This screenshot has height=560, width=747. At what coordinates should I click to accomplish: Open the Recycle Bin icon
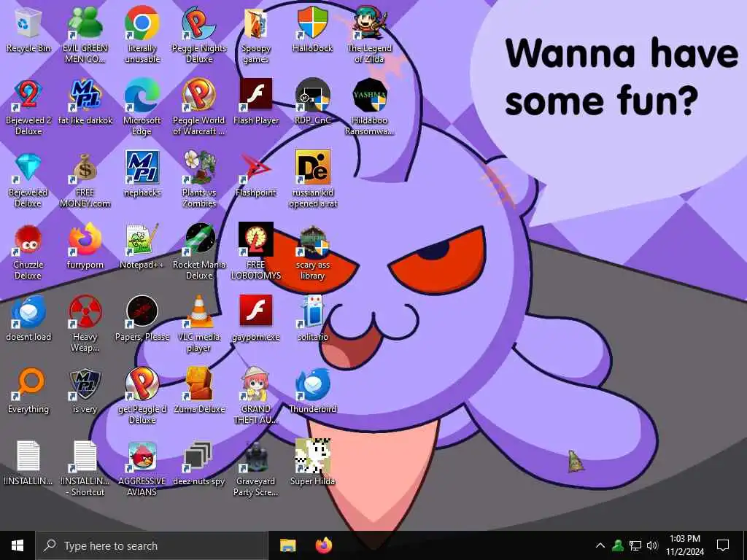click(28, 23)
